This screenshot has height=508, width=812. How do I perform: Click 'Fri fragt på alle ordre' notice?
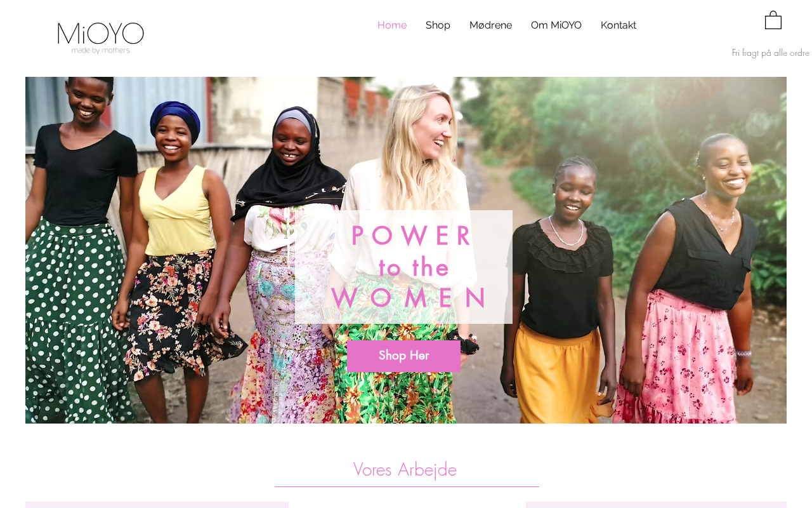pyautogui.click(x=771, y=53)
